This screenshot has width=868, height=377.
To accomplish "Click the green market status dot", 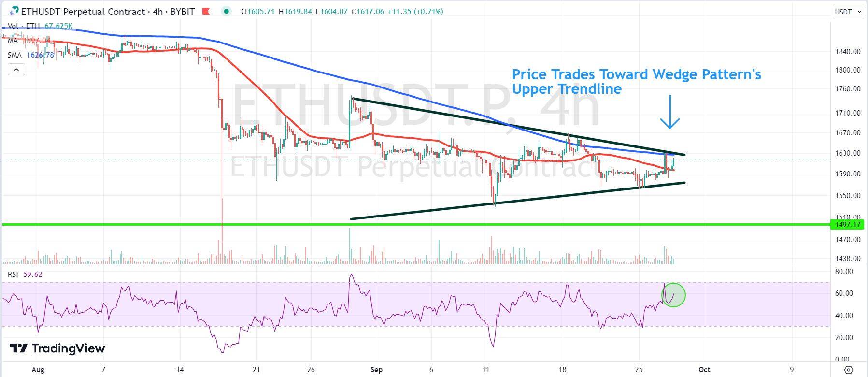I will (227, 11).
